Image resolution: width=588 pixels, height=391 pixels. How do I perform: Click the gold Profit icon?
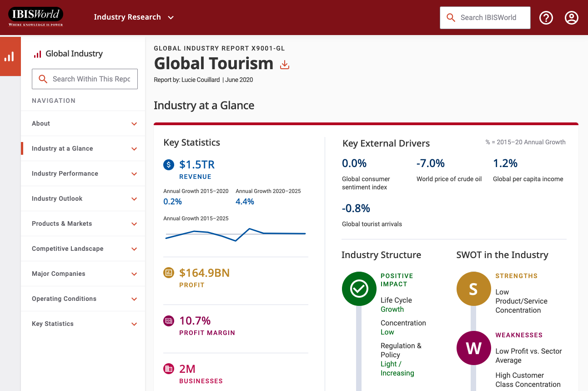point(169,273)
